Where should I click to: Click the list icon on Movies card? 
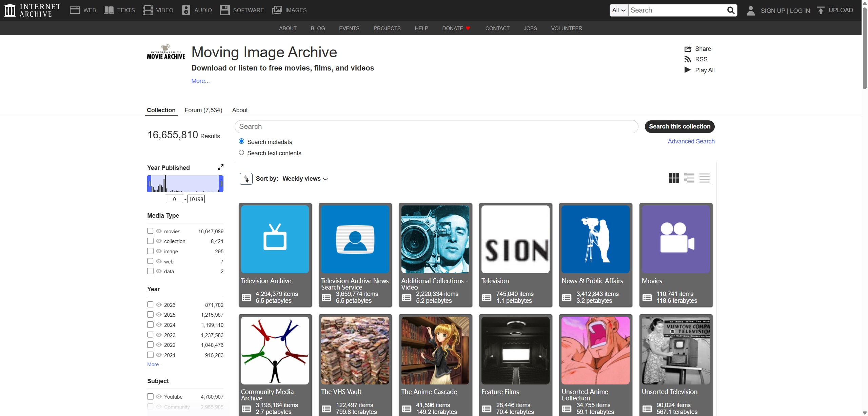(647, 298)
